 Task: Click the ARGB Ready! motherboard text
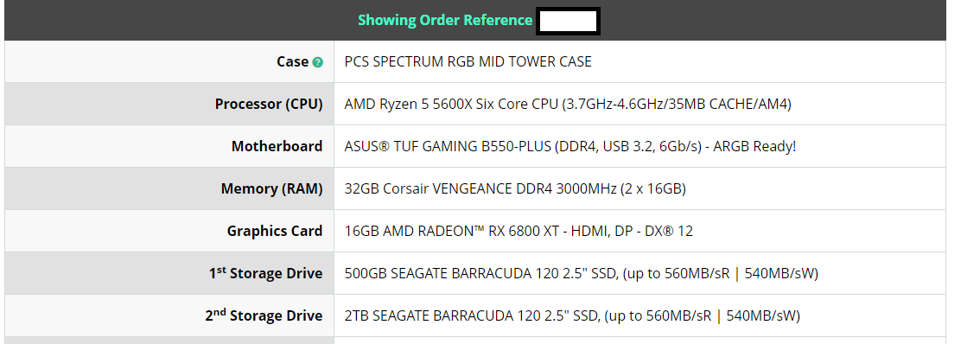pyautogui.click(x=754, y=146)
